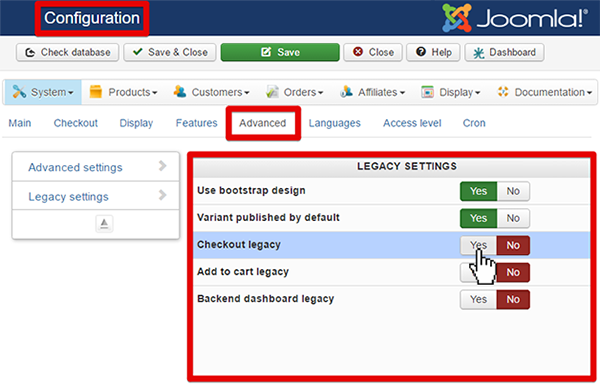
Task: Click the green Save button
Action: (x=280, y=52)
